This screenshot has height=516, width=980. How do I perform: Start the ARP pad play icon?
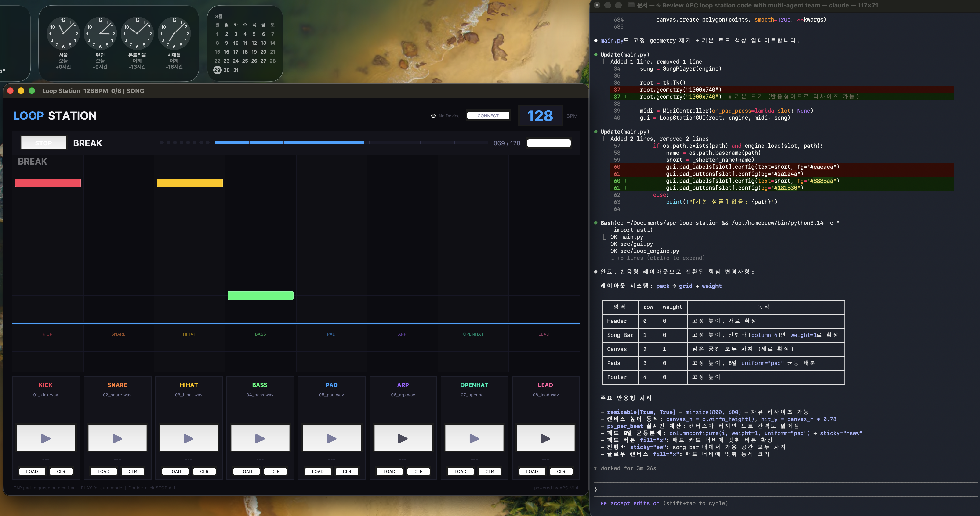coord(403,438)
